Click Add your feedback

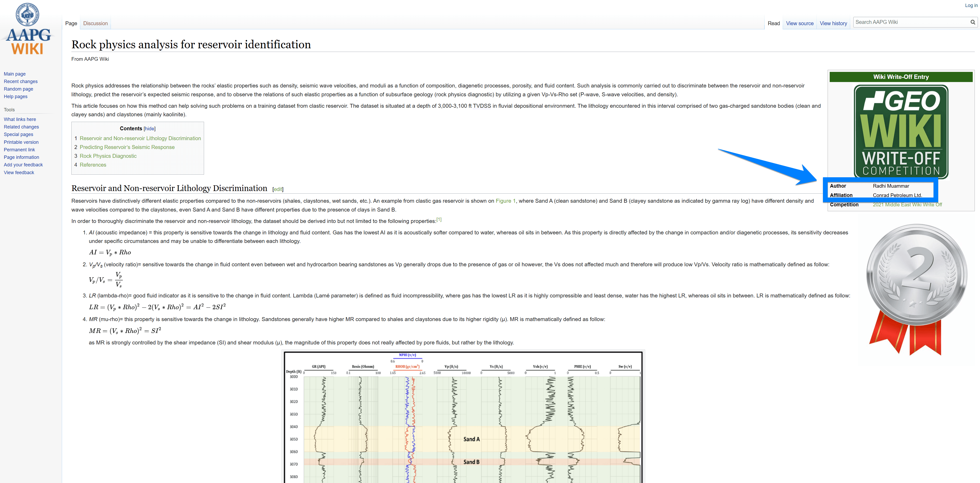click(x=23, y=165)
